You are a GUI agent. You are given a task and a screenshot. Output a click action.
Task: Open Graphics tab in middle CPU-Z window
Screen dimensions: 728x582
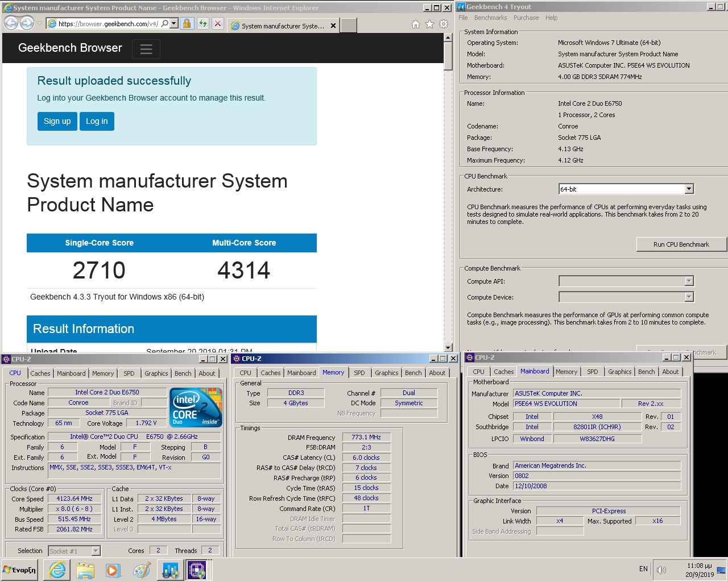click(387, 373)
